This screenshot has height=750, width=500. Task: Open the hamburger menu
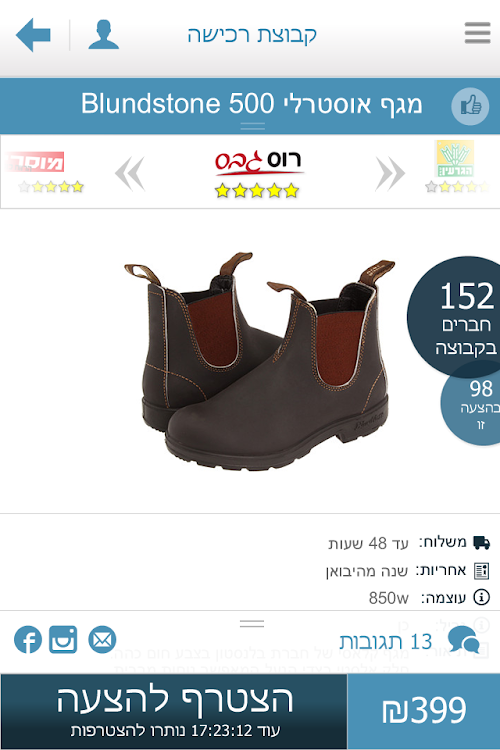(477, 33)
